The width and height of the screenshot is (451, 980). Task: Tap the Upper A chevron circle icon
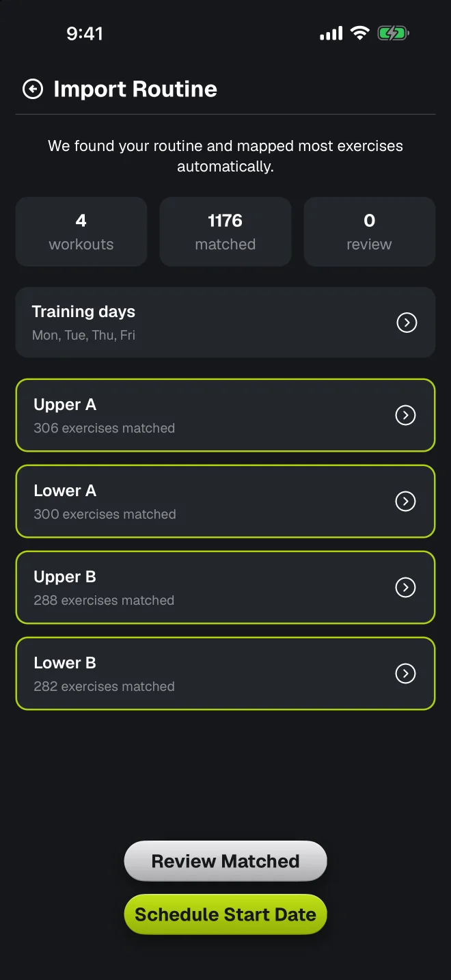coord(406,416)
